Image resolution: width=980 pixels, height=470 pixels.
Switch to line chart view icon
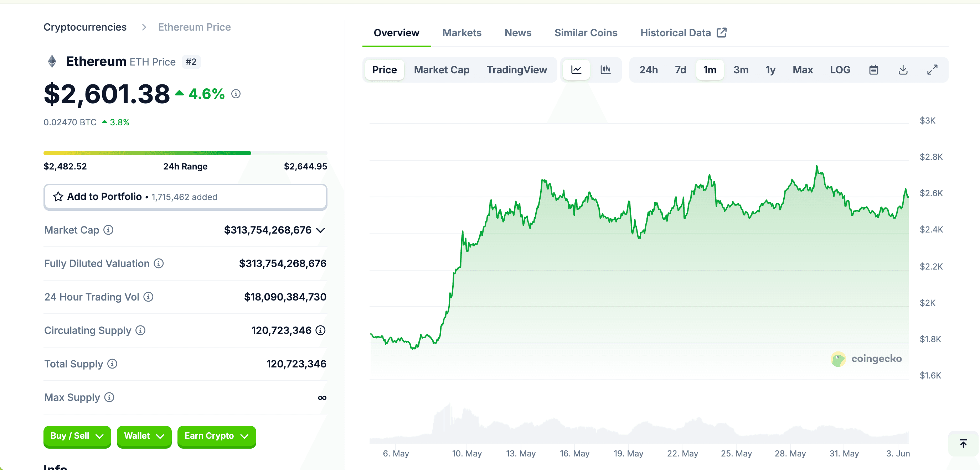[x=576, y=69]
